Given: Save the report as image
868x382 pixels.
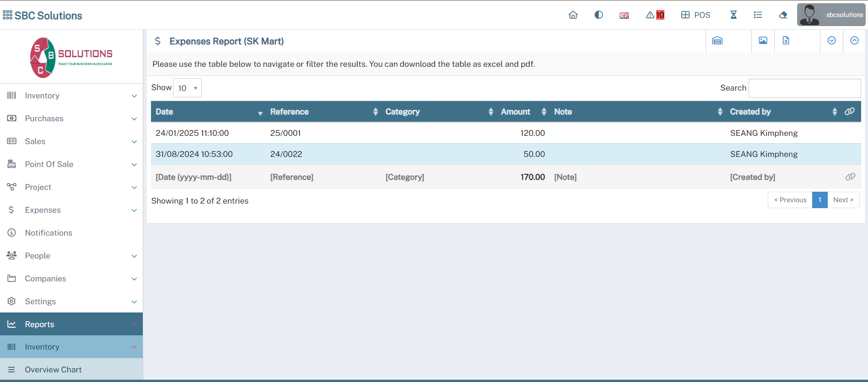Looking at the screenshot, I should coord(763,41).
